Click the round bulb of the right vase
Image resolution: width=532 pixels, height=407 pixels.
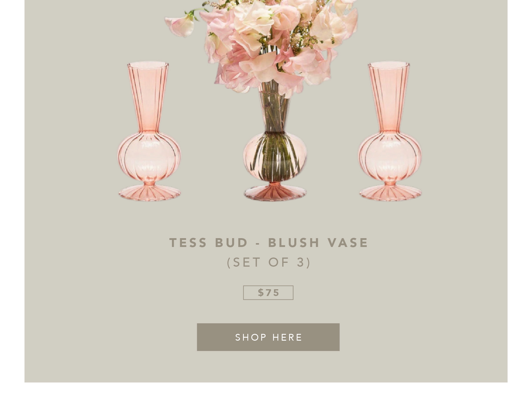click(390, 157)
